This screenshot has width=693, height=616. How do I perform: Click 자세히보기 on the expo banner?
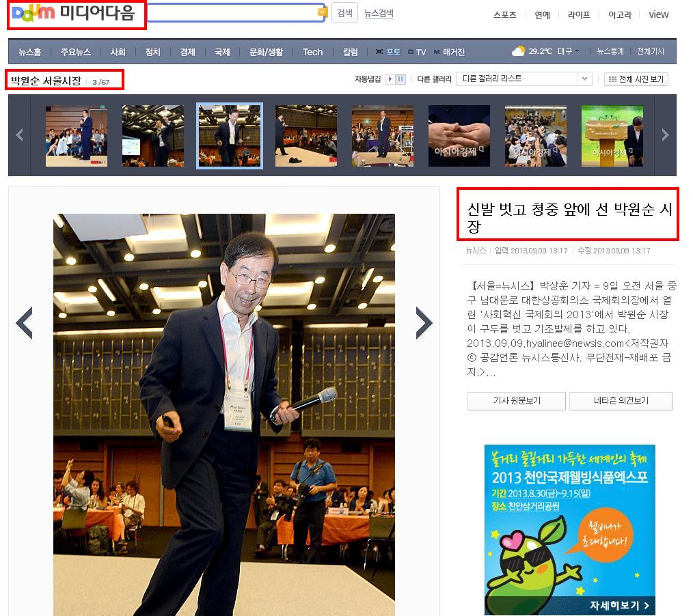[619, 605]
